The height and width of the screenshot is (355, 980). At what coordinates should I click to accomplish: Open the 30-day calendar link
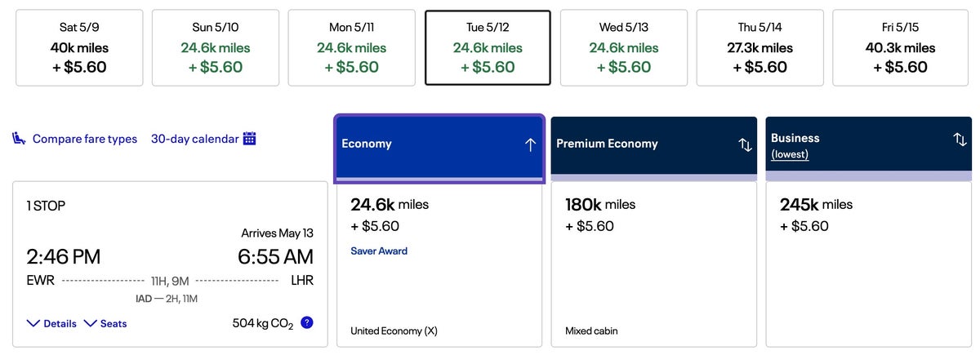click(194, 139)
